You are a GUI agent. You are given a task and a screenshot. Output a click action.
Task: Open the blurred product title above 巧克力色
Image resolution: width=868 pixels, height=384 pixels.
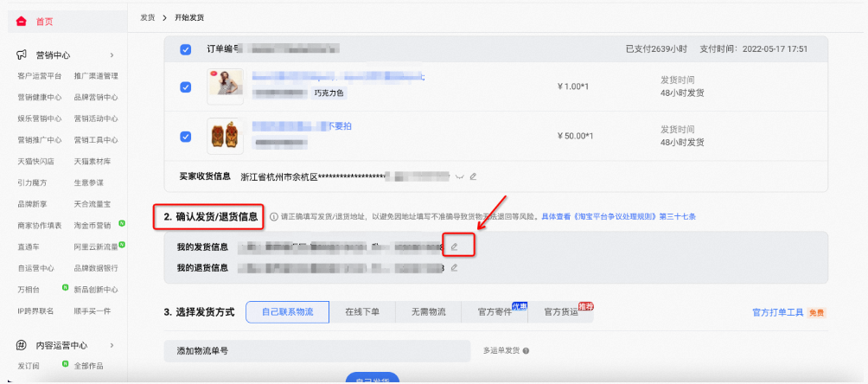(x=338, y=77)
